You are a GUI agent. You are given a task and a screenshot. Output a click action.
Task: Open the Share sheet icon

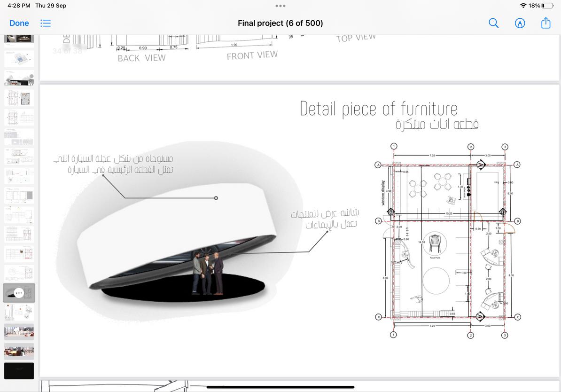point(545,23)
